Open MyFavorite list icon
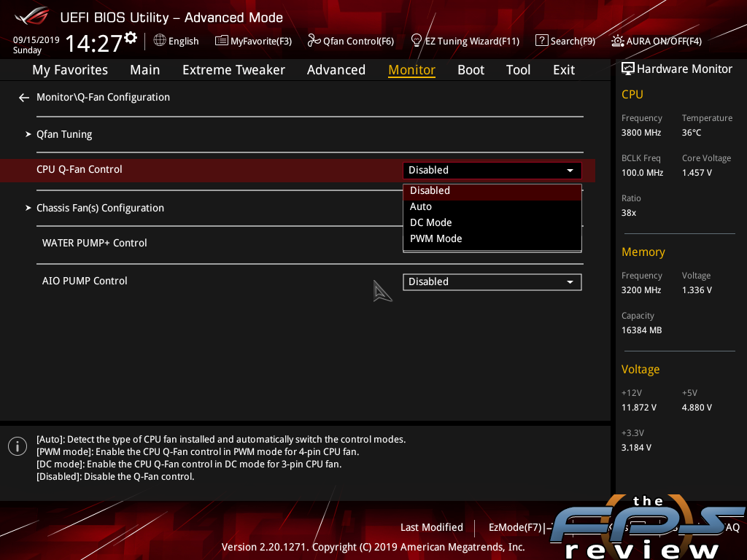Viewport: 747px width, 560px height. pyautogui.click(x=222, y=41)
